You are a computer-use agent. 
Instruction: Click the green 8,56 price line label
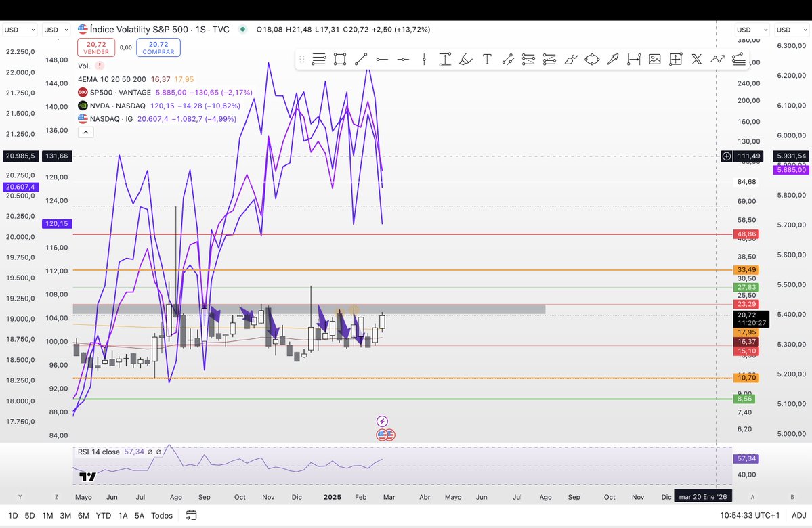pos(744,399)
